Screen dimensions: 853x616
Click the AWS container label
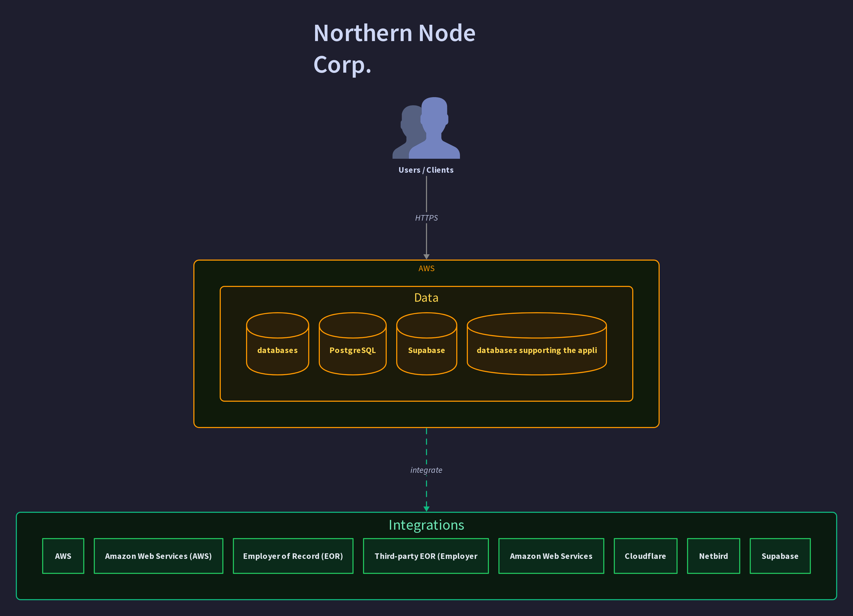[x=426, y=268]
